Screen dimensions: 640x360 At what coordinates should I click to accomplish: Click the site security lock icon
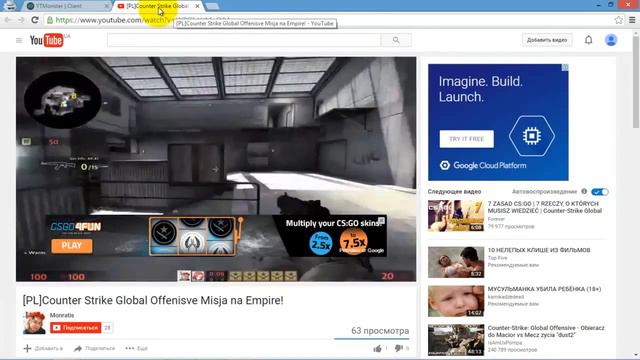50,20
